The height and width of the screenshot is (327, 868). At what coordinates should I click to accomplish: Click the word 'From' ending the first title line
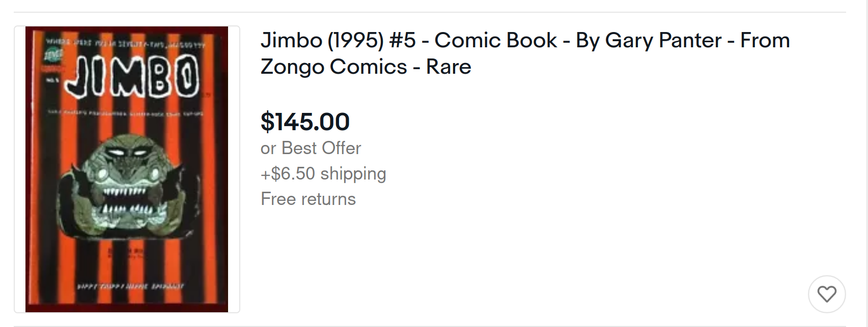click(x=765, y=40)
